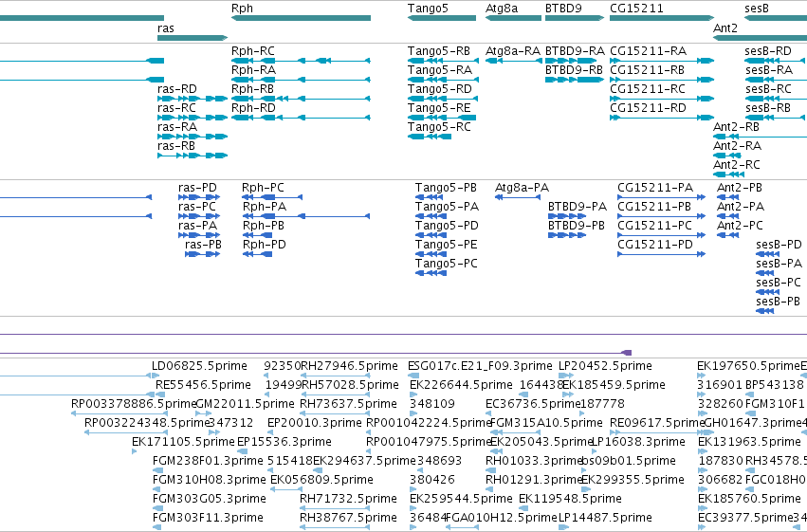Screen dimensions: 807x532
Task: Click EST label FGM238F01.3prime
Action: click(x=208, y=462)
